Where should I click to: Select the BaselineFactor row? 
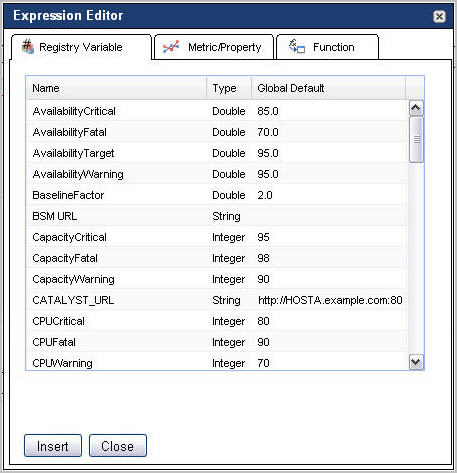tap(217, 195)
